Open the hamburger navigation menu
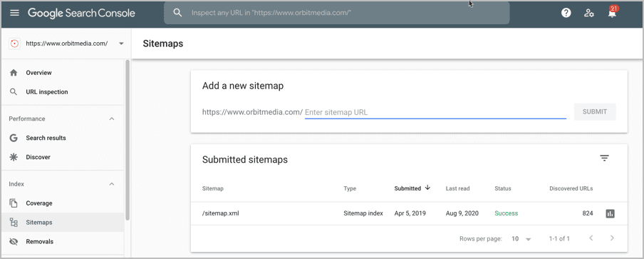Image resolution: width=644 pixels, height=259 pixels. point(14,13)
